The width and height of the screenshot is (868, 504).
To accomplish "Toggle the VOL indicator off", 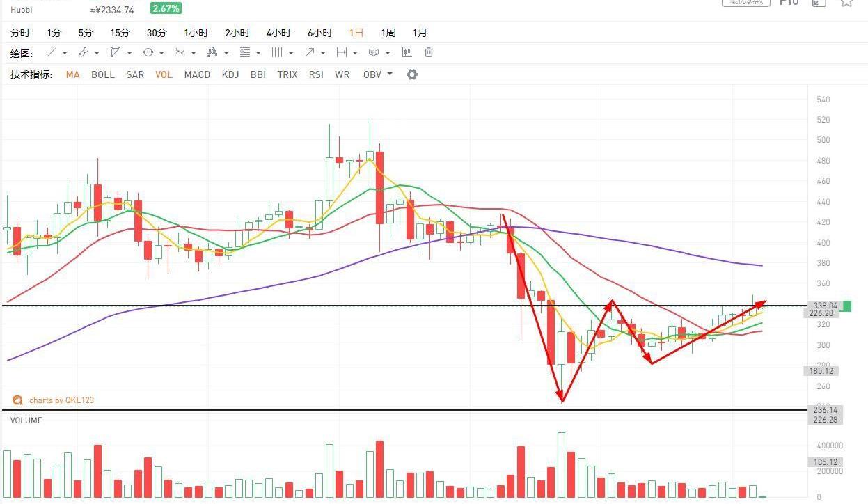I will (164, 74).
